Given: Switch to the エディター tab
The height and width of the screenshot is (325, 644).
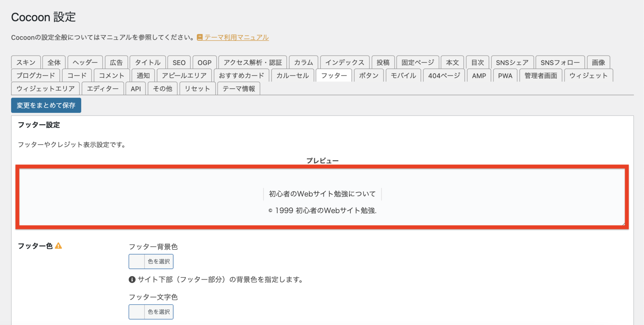Looking at the screenshot, I should click(x=103, y=88).
